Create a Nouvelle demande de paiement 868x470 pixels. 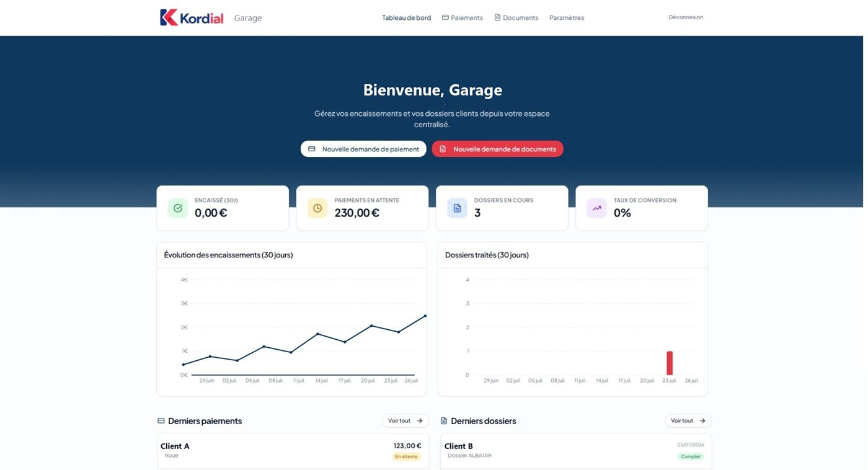(363, 149)
